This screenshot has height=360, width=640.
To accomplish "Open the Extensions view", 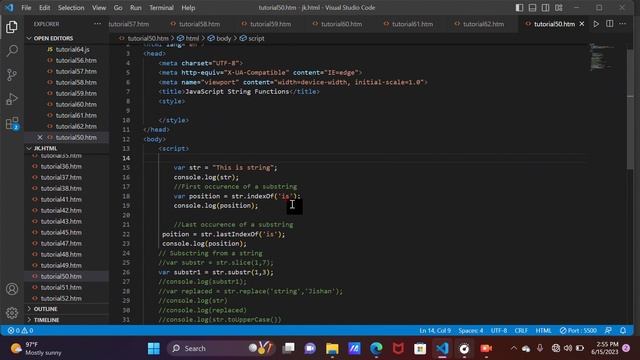I will click(x=12, y=123).
